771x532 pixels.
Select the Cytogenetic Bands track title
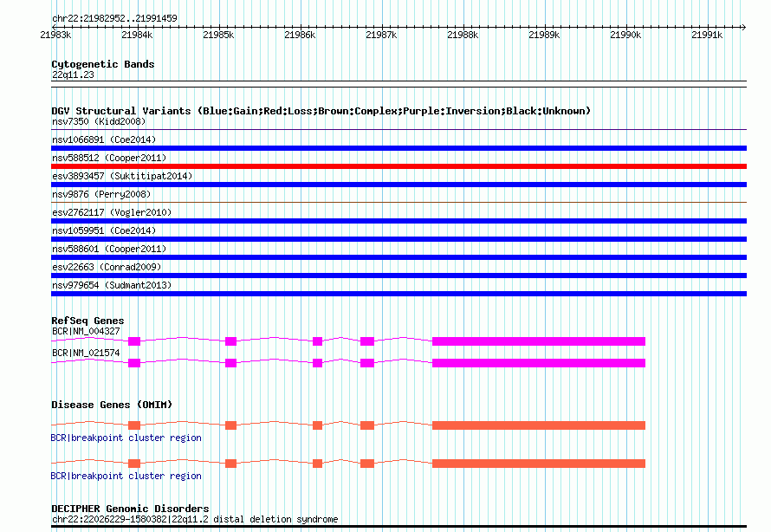[x=103, y=64]
